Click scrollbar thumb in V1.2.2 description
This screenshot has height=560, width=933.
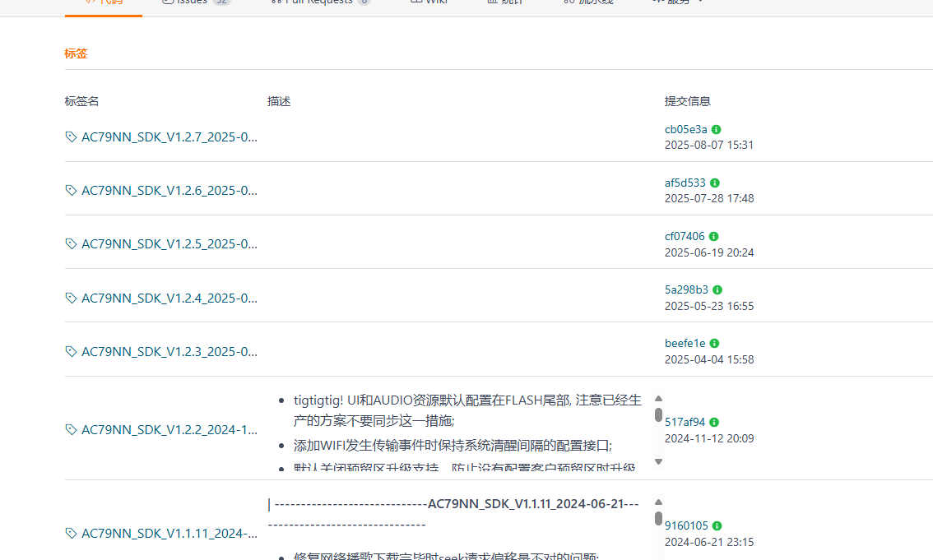click(658, 415)
